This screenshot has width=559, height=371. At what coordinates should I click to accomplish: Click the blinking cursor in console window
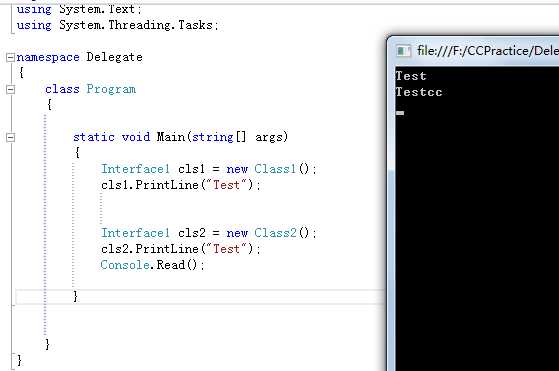click(x=400, y=113)
